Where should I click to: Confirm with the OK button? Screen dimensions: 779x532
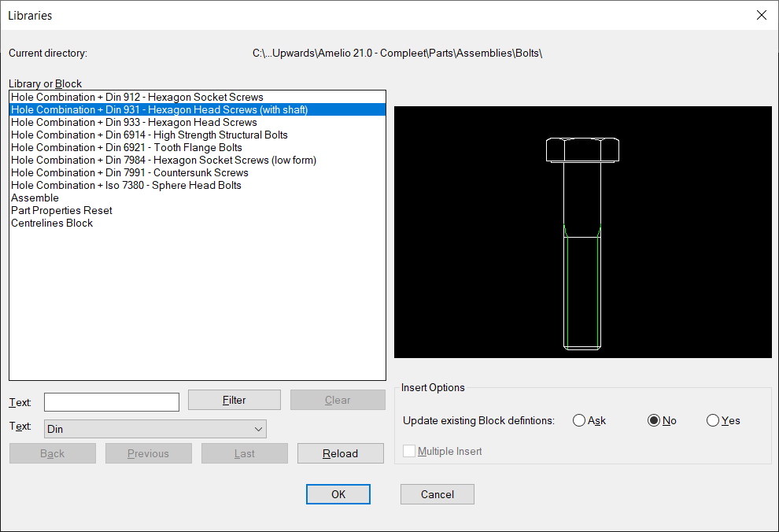coord(338,494)
